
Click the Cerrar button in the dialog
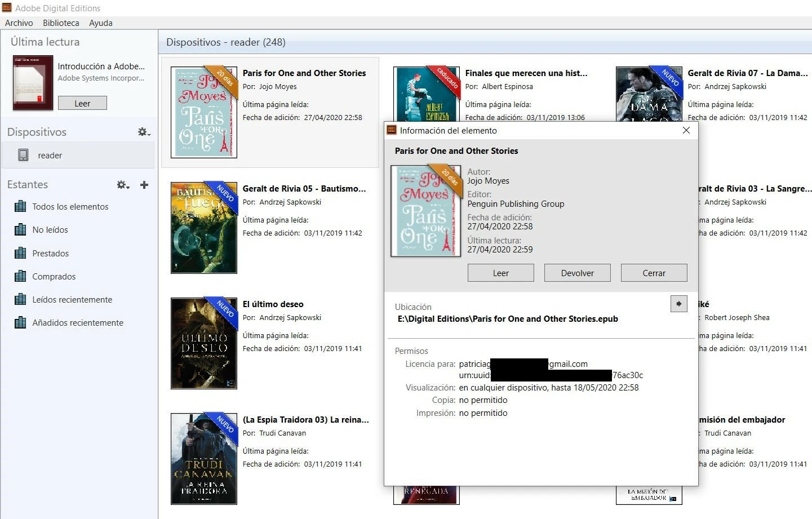654,273
